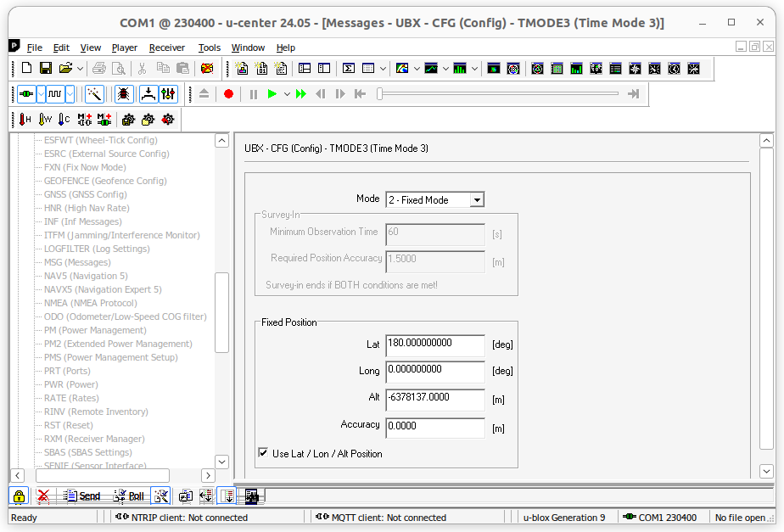Open the dropdown arrow beside the Baudrate icon
784x532 pixels.
tap(70, 93)
